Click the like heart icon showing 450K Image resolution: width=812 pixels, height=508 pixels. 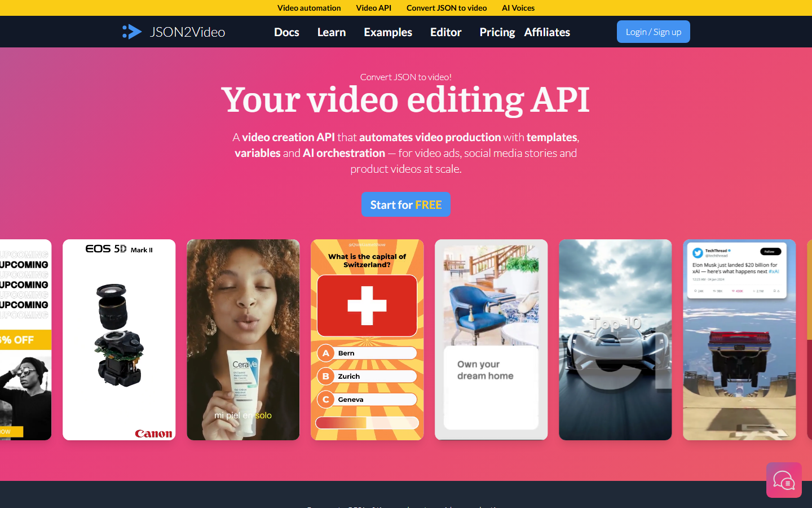[734, 291]
